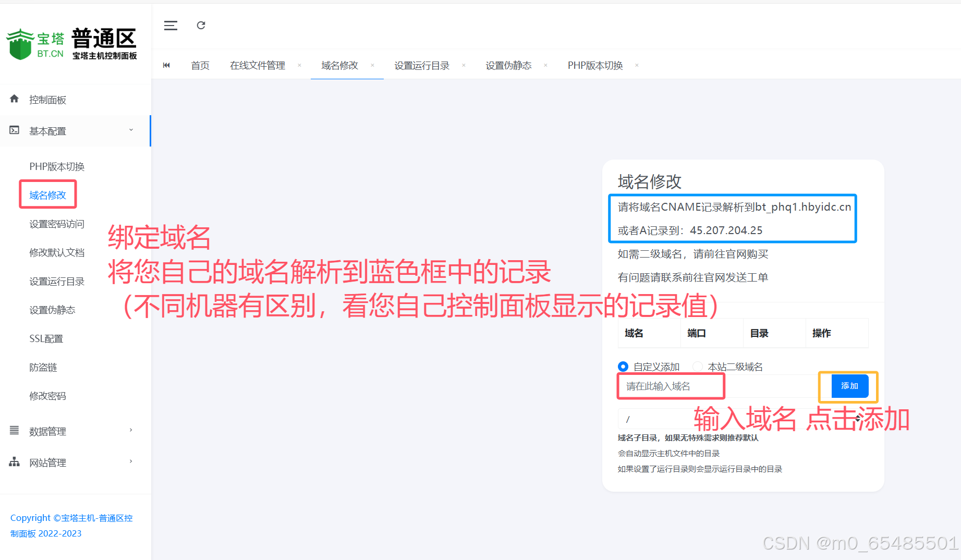Click the 宝塔 BT.CN logo
This screenshot has height=560, width=961.
(35, 44)
